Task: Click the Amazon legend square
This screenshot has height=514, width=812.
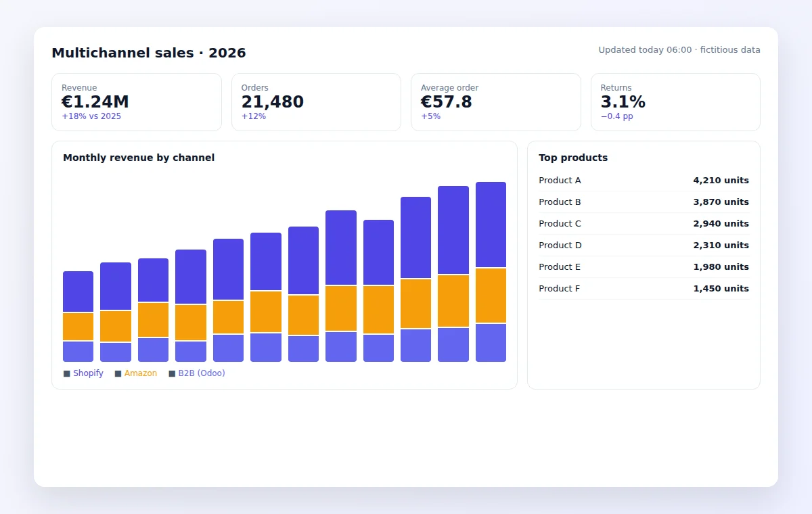Action: (x=118, y=373)
